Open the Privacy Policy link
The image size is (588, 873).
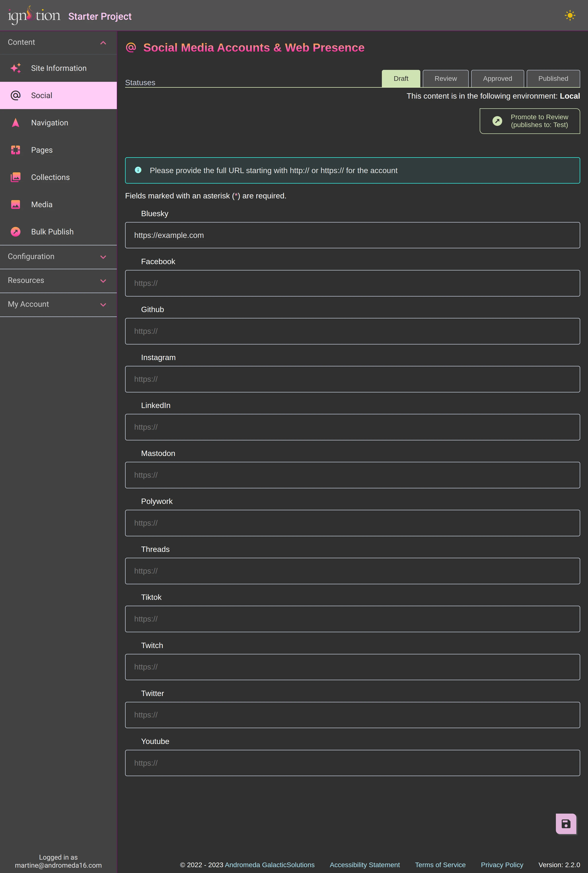502,865
